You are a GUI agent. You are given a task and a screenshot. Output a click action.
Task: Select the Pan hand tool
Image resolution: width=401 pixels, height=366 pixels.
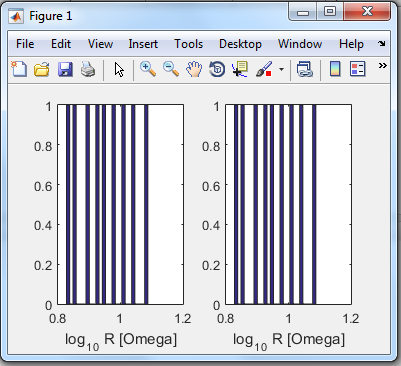pyautogui.click(x=194, y=69)
